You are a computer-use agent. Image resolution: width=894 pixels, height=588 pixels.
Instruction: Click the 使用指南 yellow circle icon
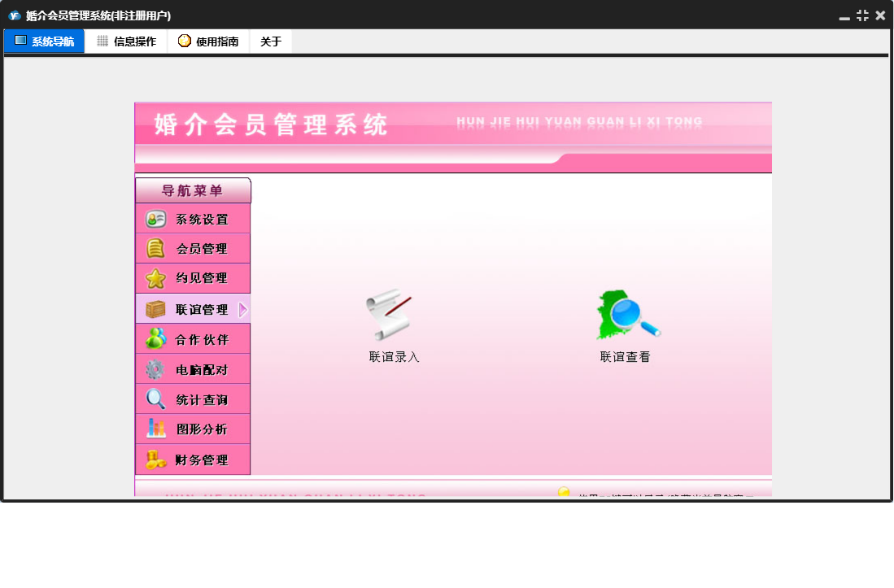tap(184, 41)
